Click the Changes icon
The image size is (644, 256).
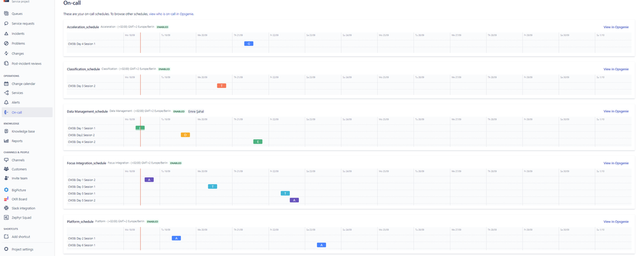pos(6,54)
